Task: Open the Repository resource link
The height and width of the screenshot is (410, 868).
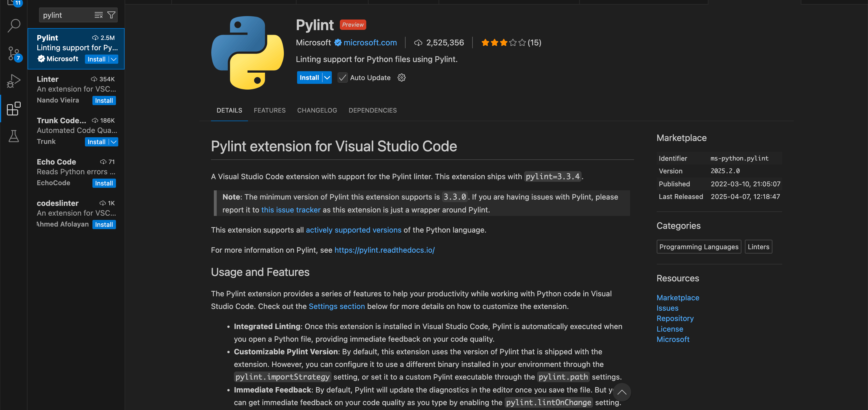Action: [675, 318]
